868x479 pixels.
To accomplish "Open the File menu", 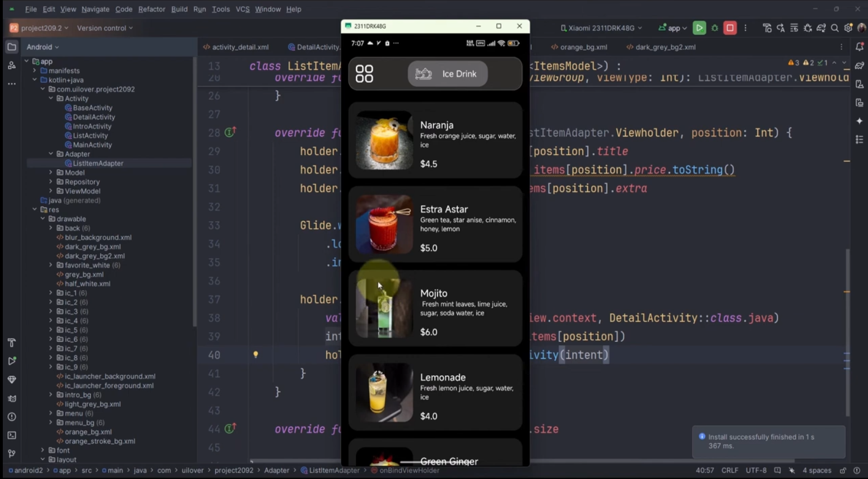I will point(31,9).
